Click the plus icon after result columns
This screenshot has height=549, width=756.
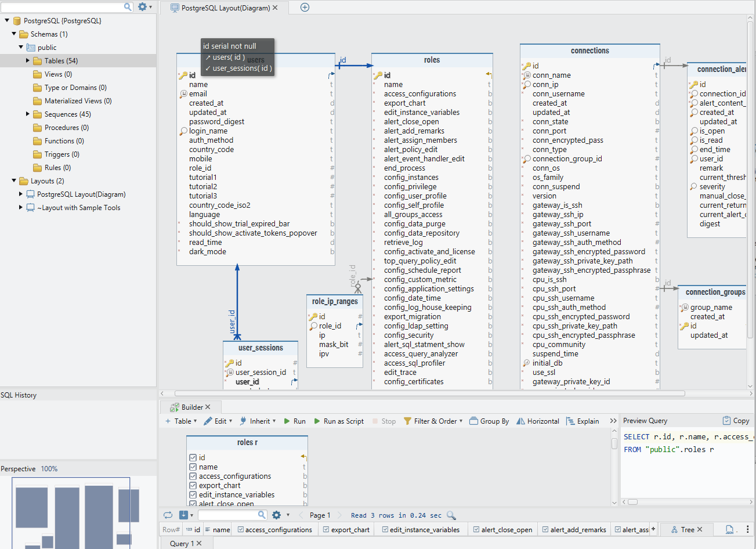[653, 529]
